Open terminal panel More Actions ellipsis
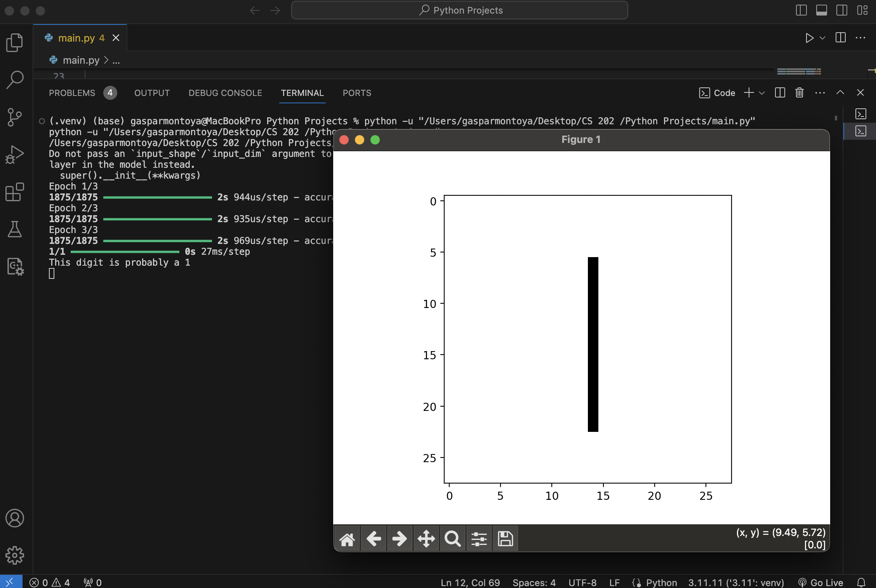876x588 pixels. pyautogui.click(x=820, y=93)
